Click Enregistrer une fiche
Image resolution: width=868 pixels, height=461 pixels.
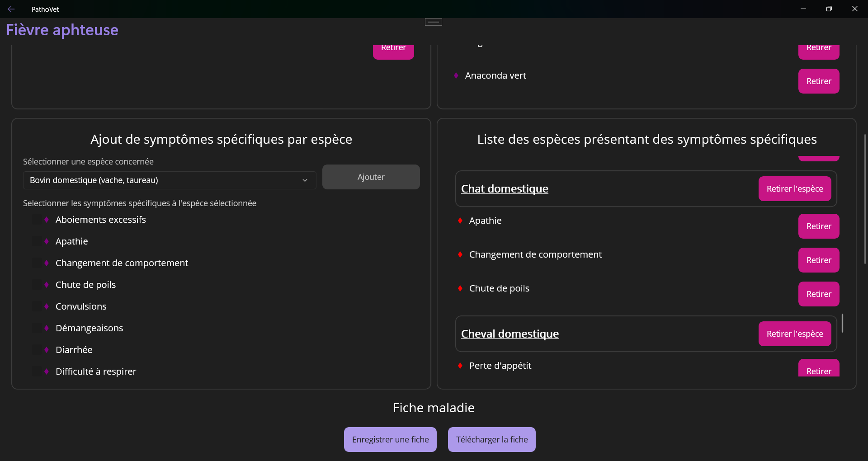(390, 440)
